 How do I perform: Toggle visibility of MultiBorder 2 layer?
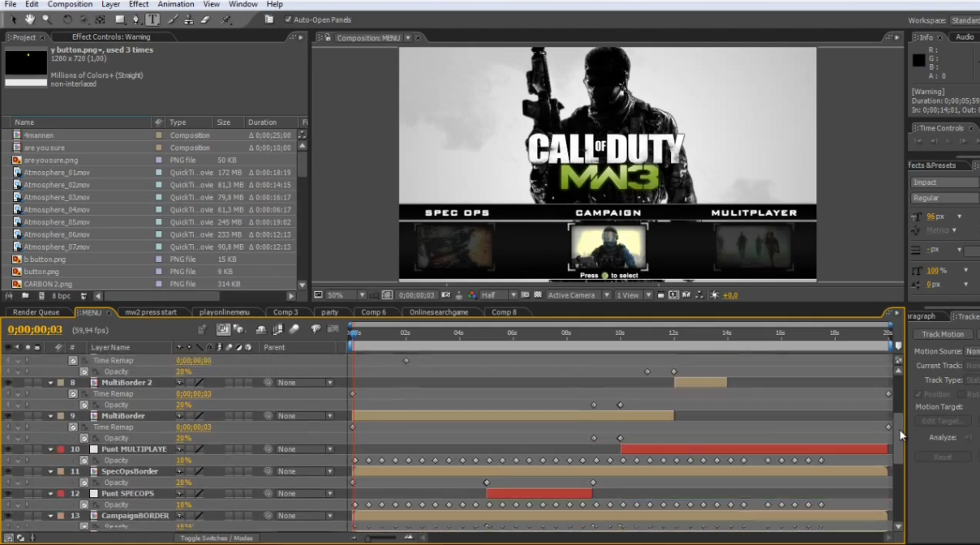click(x=9, y=383)
